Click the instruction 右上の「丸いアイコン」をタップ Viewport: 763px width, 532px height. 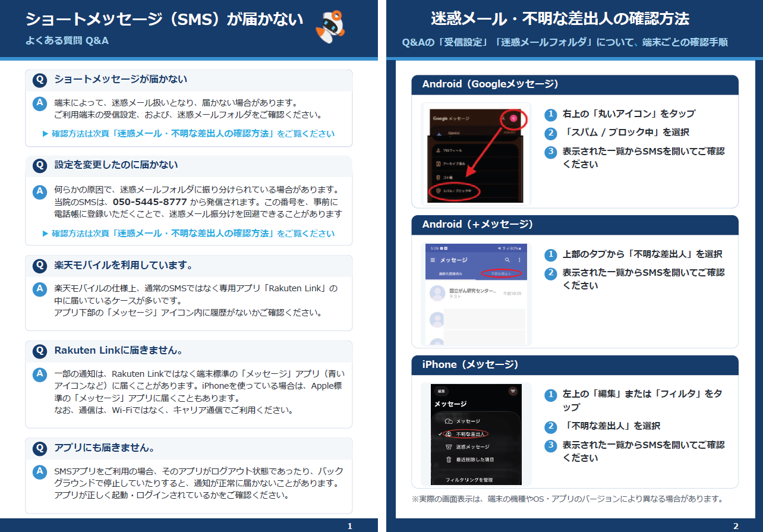click(x=629, y=114)
